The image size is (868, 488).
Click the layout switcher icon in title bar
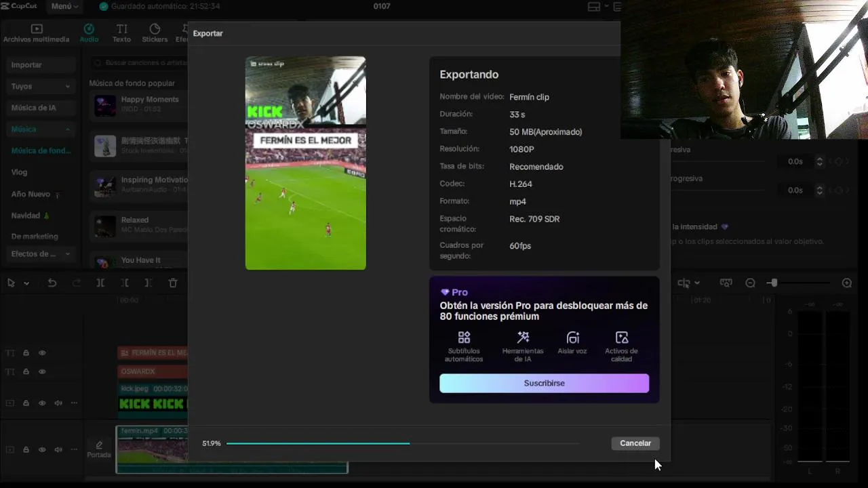click(594, 7)
